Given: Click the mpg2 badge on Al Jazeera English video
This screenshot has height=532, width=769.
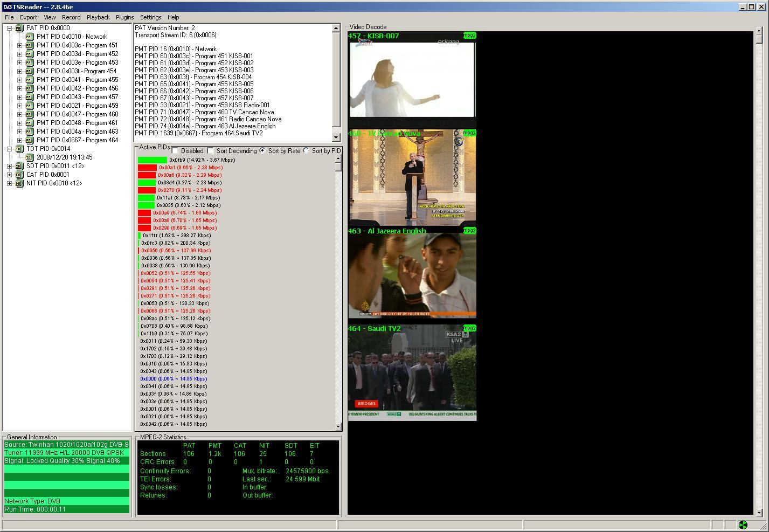Looking at the screenshot, I should pos(469,231).
